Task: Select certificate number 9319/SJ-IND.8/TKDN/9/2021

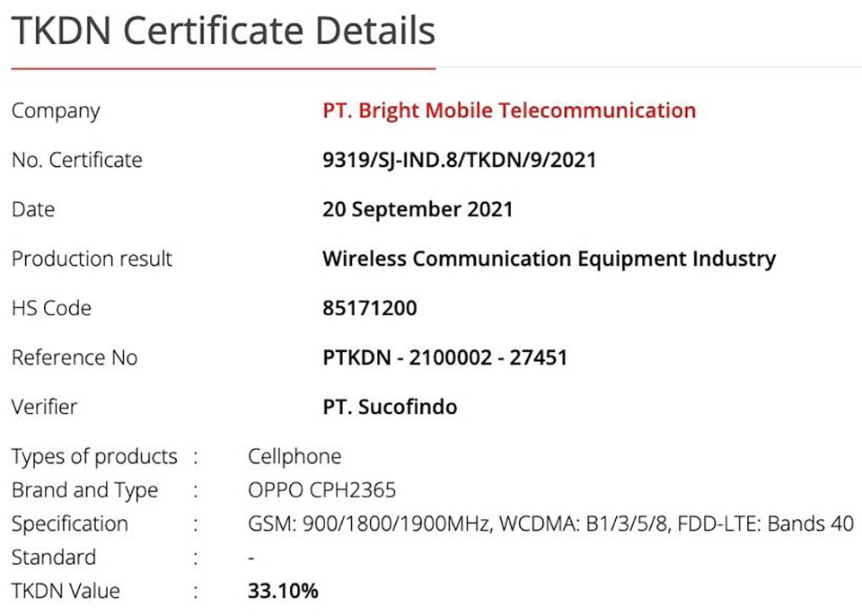Action: (459, 160)
